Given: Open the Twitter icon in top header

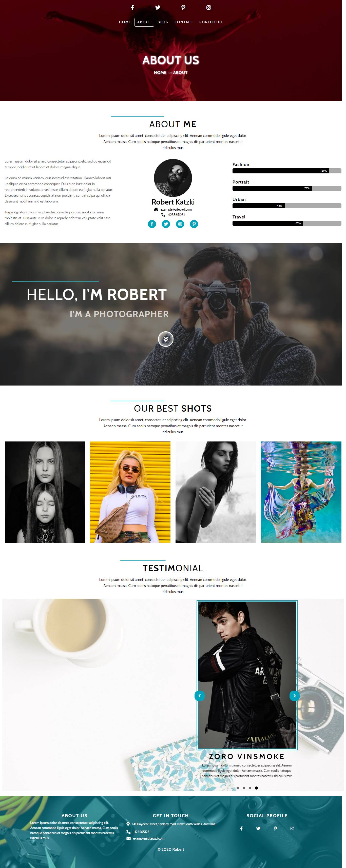Looking at the screenshot, I should 158,7.
